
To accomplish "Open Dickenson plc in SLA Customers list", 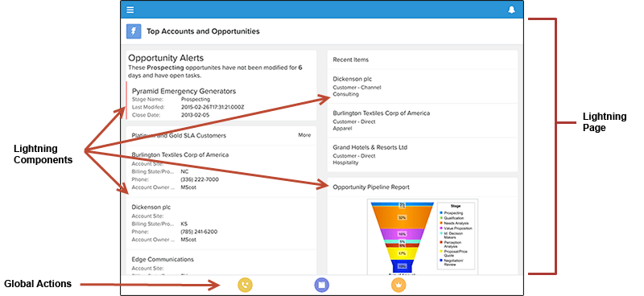I will [151, 207].
